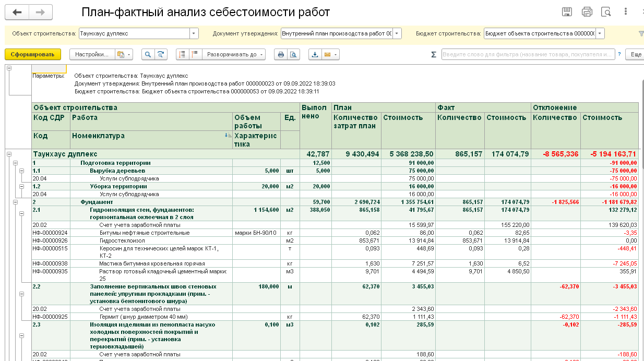
Task: Click the download/save report icon
Action: pos(315,54)
